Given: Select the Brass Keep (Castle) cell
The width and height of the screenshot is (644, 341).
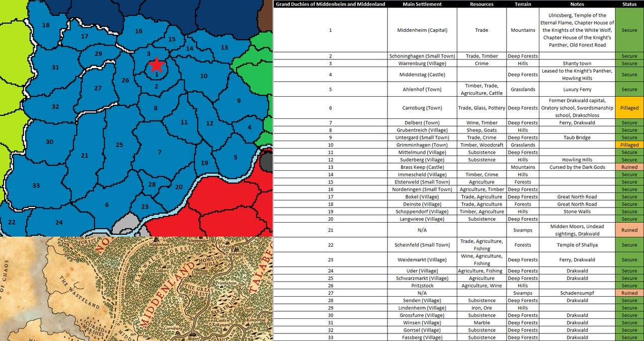Looking at the screenshot, I should point(422,167).
